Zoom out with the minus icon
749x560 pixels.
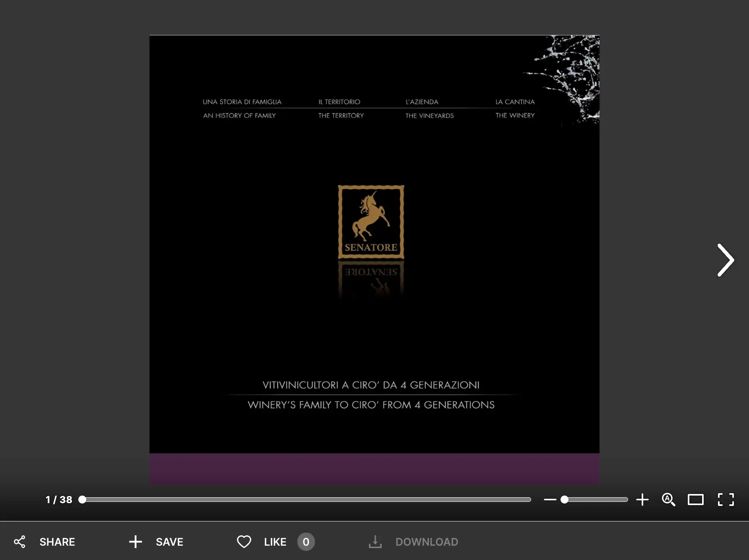coord(550,500)
